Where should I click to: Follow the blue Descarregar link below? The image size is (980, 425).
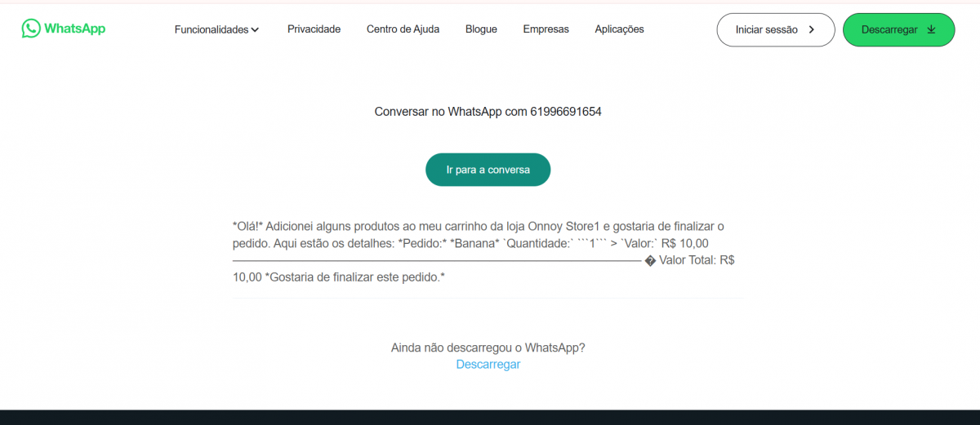[488, 365]
